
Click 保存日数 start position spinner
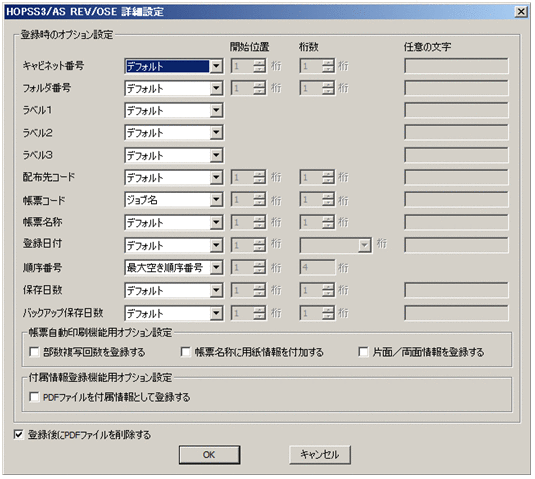pos(248,290)
